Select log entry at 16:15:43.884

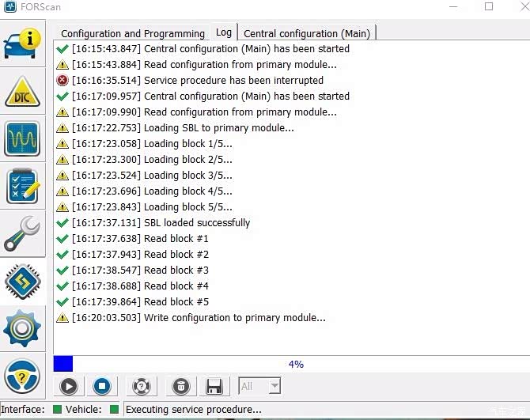(196, 65)
